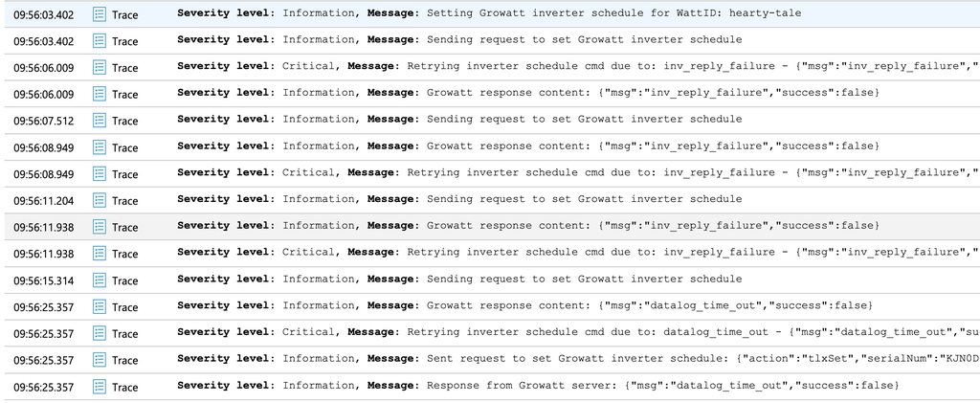Click the 09:56:11.204 timestamp
980x403 pixels.
click(x=44, y=200)
